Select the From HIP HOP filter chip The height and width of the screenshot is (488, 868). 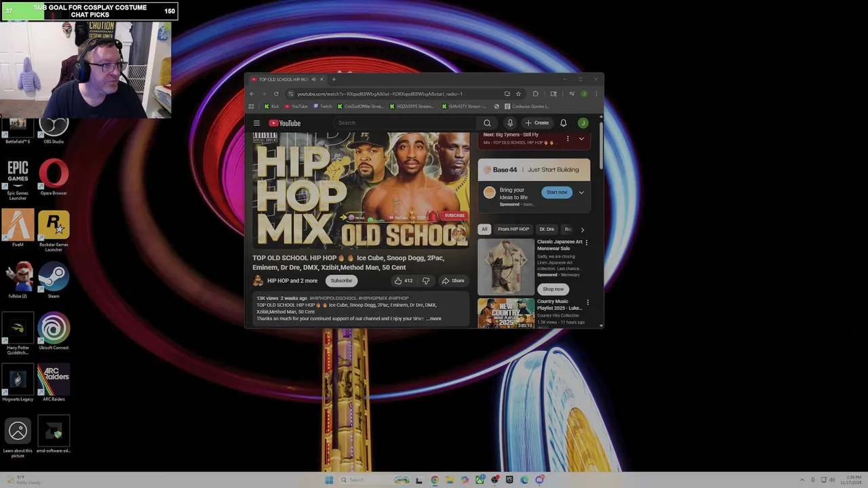513,229
